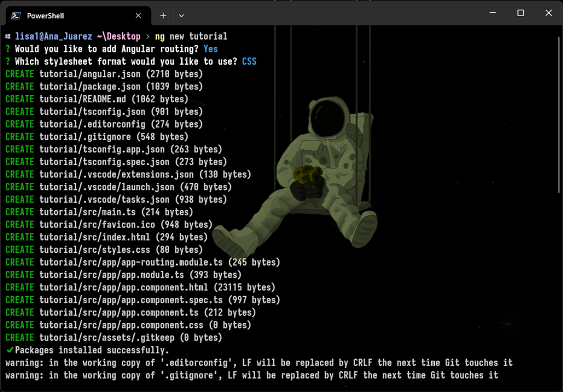This screenshot has height=392, width=563.
Task: Click the 'Which stylesheet format' question
Action: point(126,61)
